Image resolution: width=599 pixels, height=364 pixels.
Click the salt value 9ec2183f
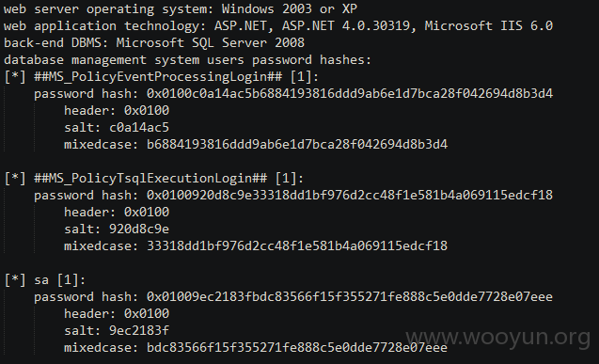pyautogui.click(x=139, y=330)
